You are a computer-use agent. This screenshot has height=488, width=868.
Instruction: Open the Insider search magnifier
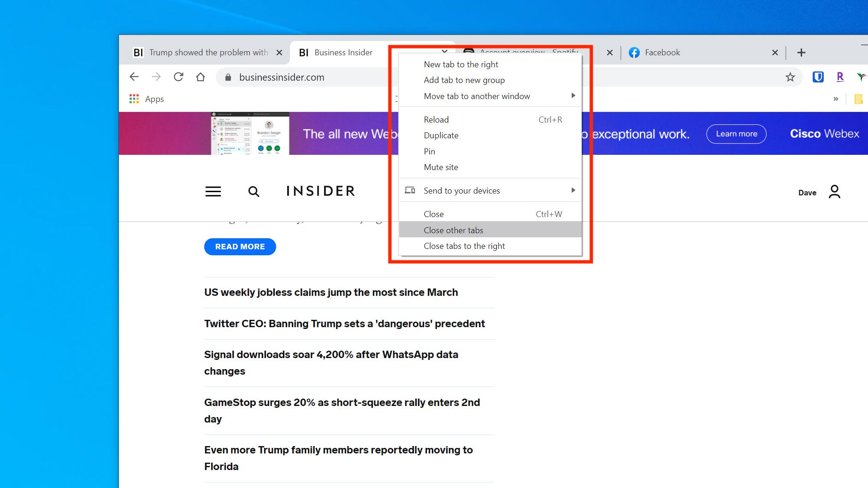(254, 191)
